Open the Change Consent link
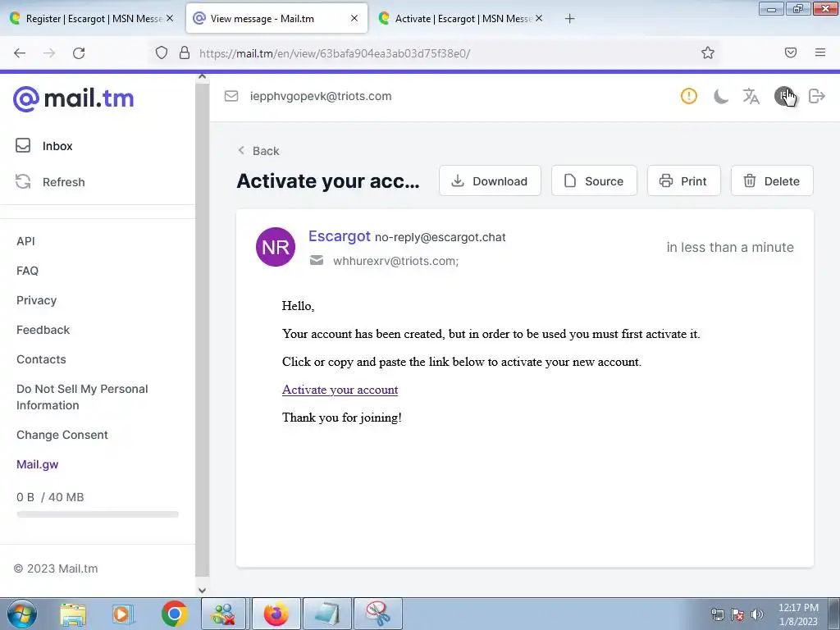 click(x=62, y=435)
